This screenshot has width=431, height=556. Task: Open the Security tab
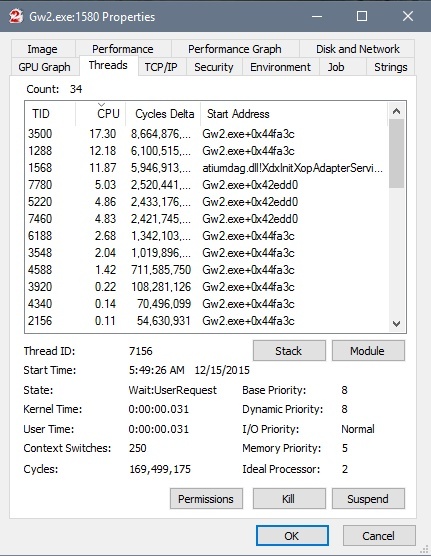(x=214, y=67)
